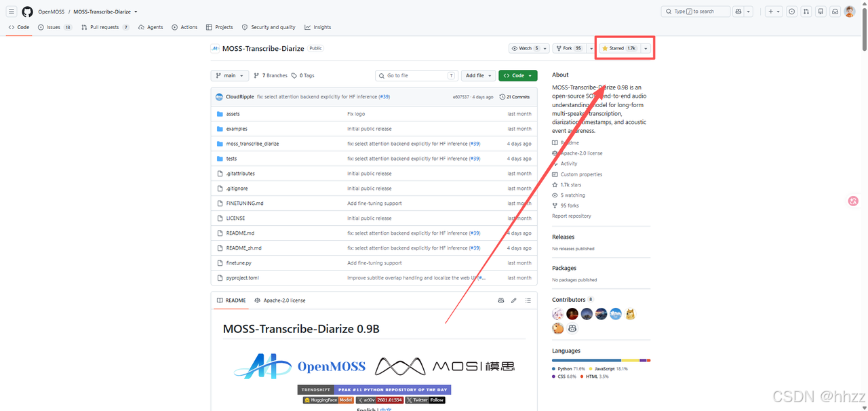Open the Fork options dropdown arrow
868x411 pixels.
pos(591,48)
